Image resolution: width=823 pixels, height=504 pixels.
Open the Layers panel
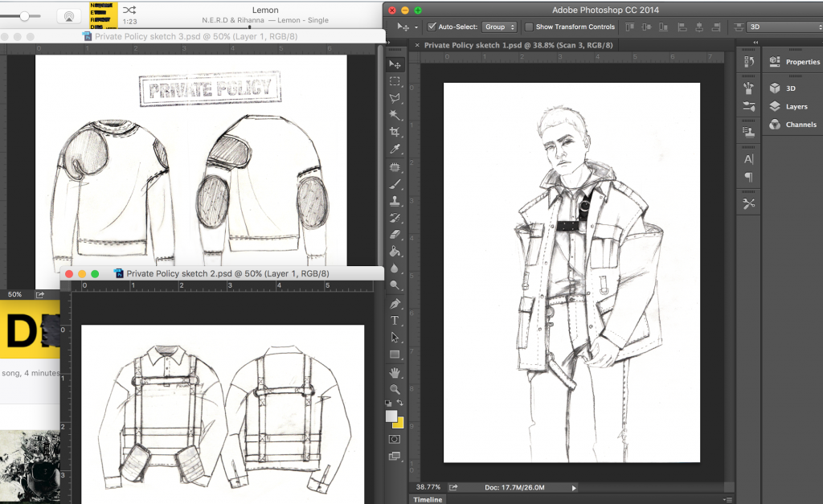pos(796,106)
